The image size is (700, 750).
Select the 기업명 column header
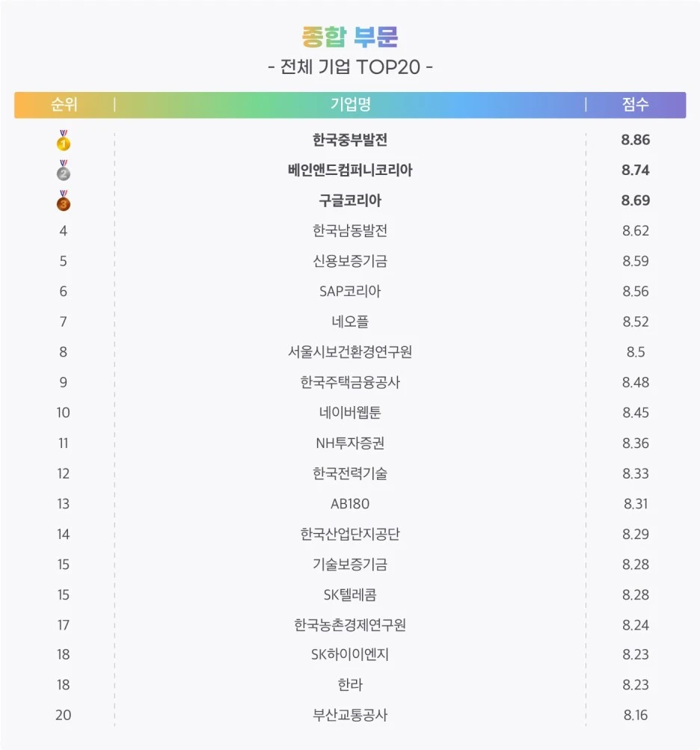click(x=350, y=104)
